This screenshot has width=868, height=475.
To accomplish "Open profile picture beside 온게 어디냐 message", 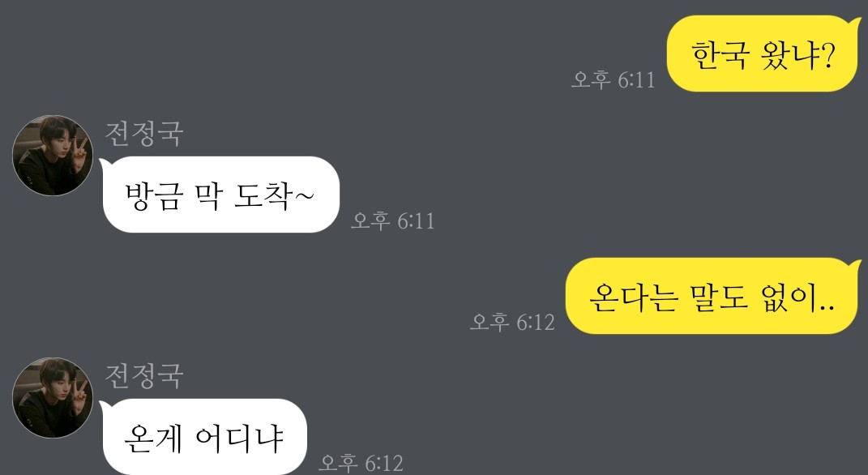I will click(53, 397).
